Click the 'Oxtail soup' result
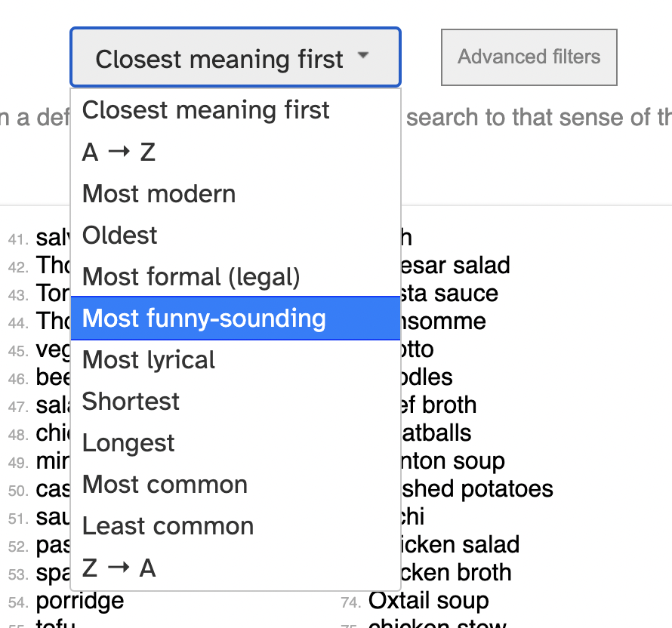The width and height of the screenshot is (672, 628). 428,601
